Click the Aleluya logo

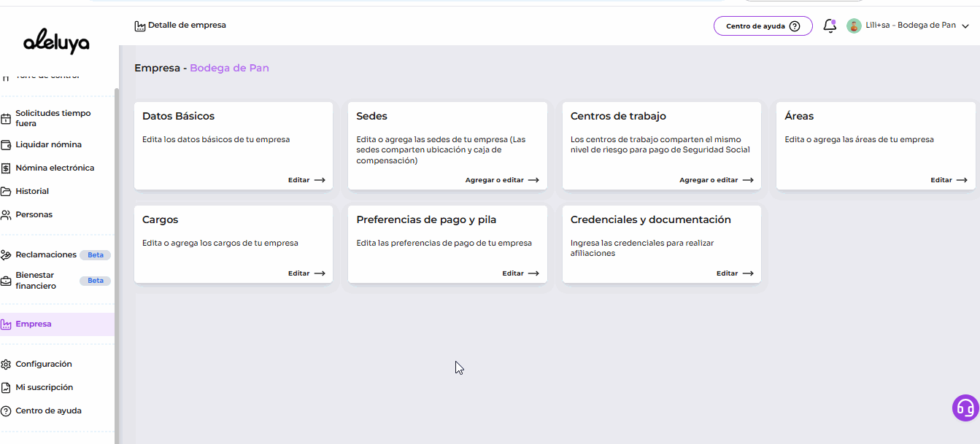(x=56, y=42)
